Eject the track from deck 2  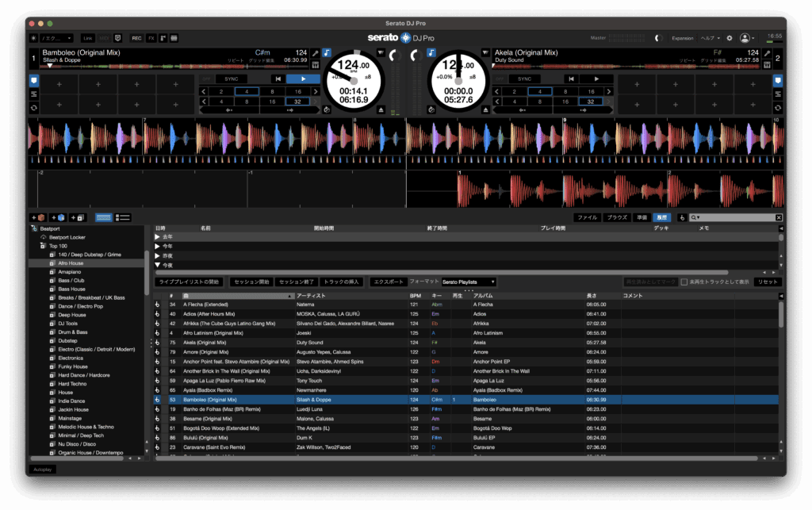485,109
